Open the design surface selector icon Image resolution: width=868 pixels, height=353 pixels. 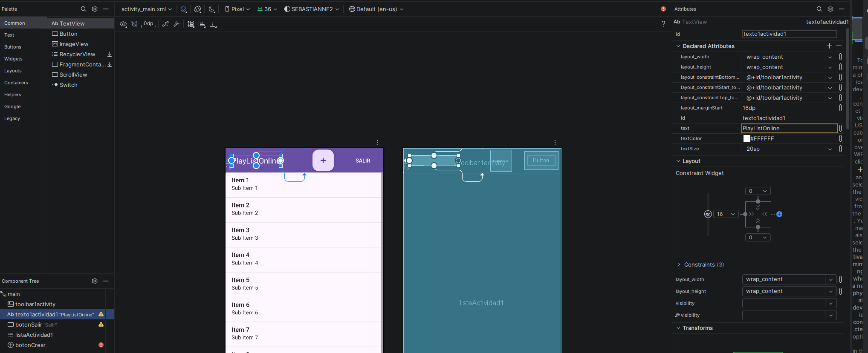183,9
